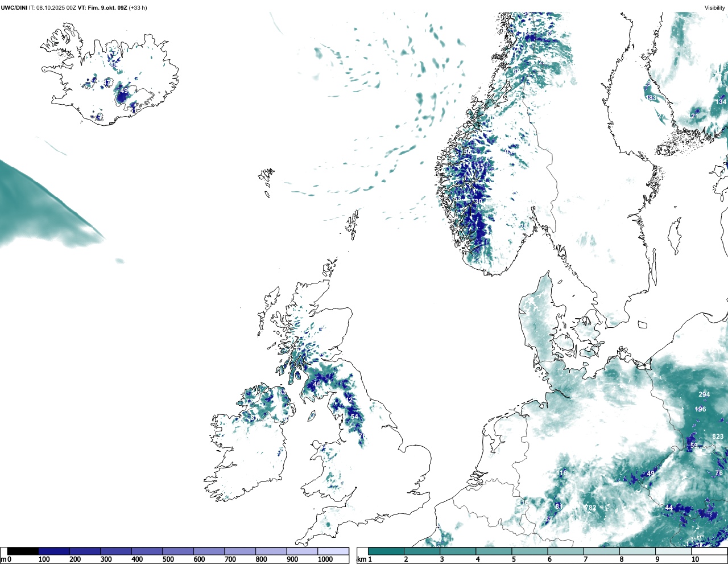The height and width of the screenshot is (564, 728).
Task: Click the black 0–100 m legend swatch
Action: click(23, 551)
